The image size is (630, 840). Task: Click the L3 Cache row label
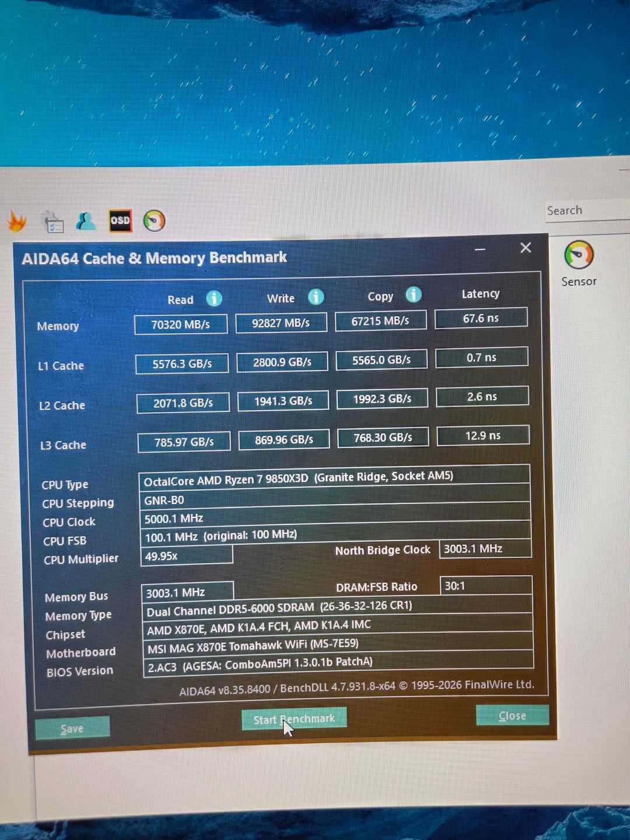[63, 445]
